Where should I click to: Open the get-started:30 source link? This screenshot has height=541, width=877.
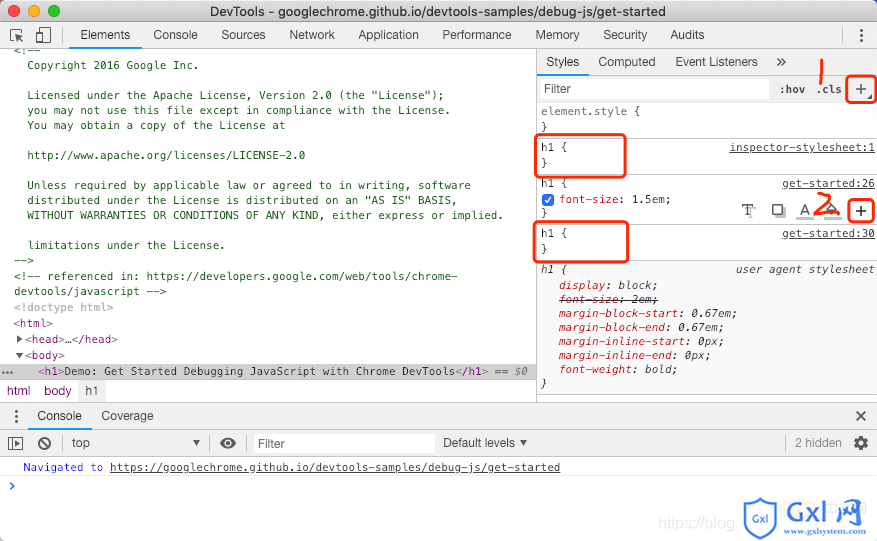[828, 233]
